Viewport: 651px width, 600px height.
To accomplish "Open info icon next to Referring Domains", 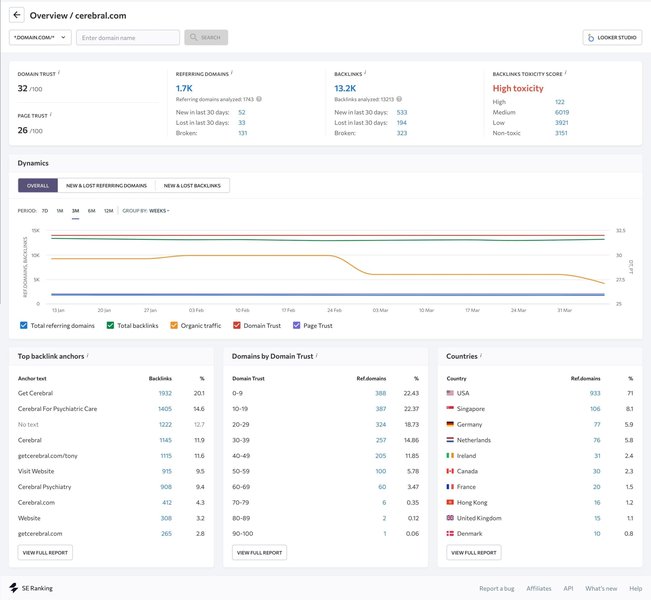I will pyautogui.click(x=232, y=73).
